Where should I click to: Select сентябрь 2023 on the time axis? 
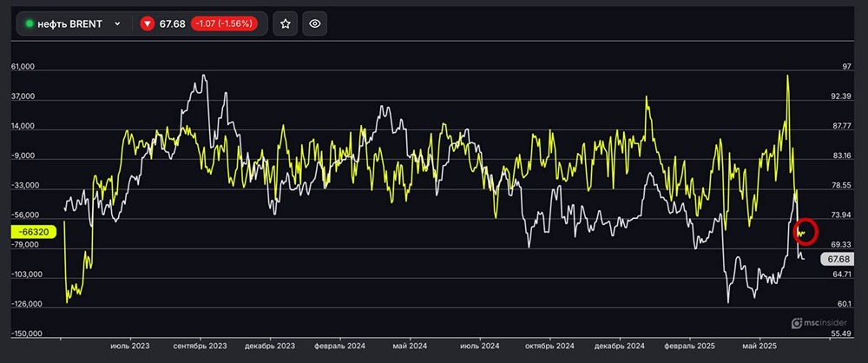(x=200, y=345)
